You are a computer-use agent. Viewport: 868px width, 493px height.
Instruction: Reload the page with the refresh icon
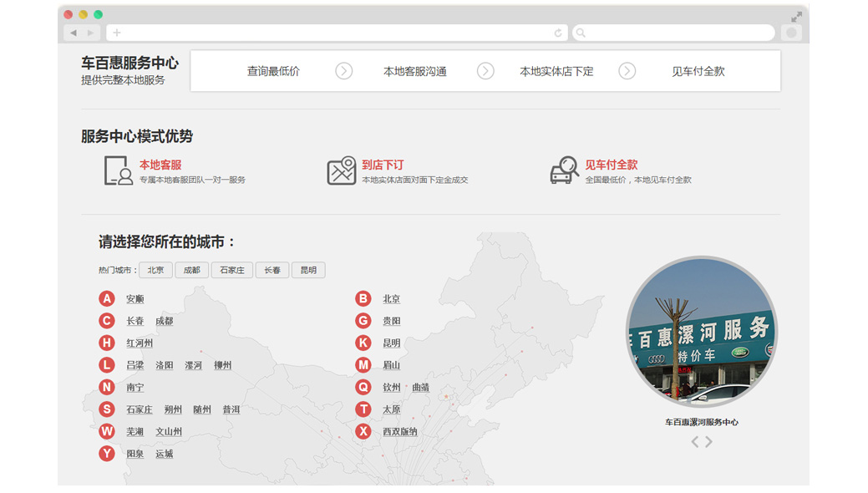[x=558, y=33]
